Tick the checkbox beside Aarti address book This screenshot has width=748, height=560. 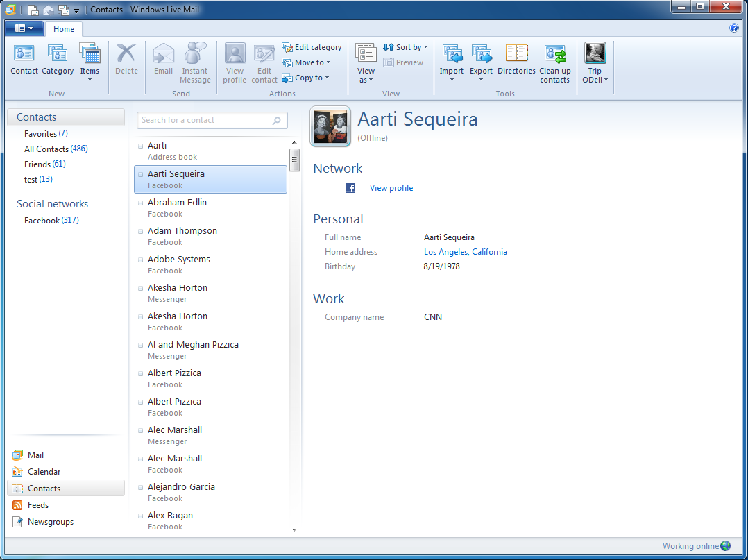[141, 146]
